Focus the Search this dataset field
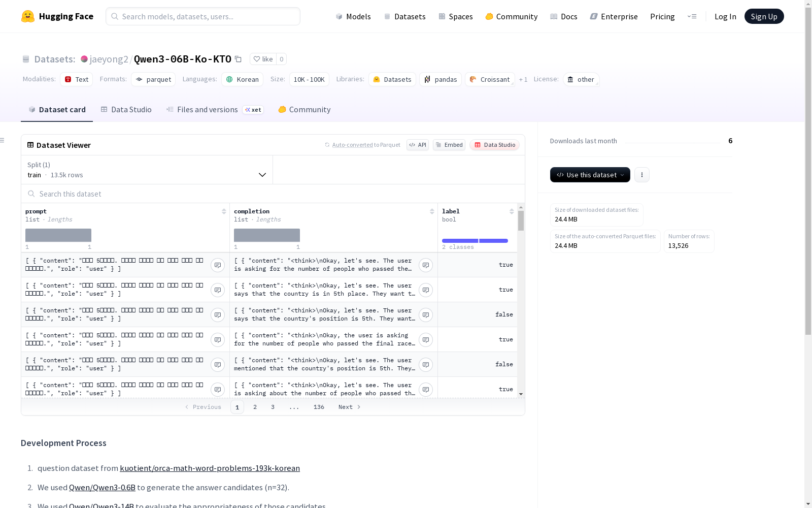 point(273,194)
